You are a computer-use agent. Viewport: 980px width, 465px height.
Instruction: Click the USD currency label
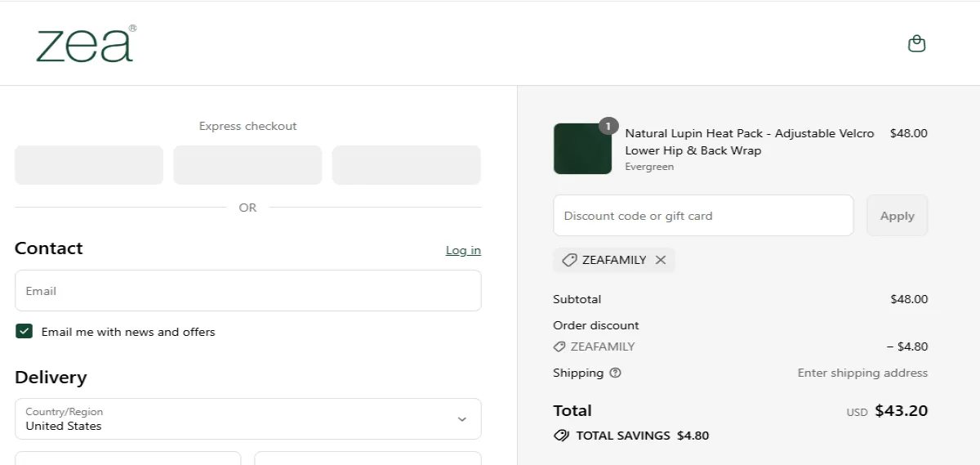(x=857, y=413)
